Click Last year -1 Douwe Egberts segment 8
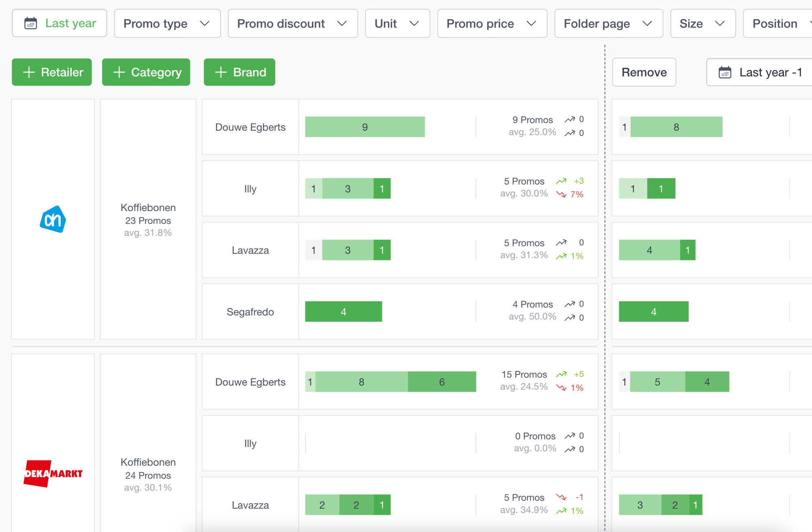 [x=676, y=127]
